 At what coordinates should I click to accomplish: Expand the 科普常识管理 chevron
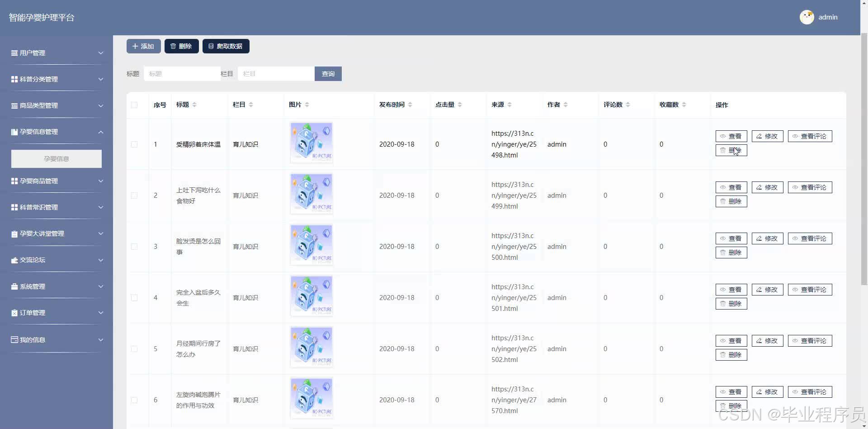(x=101, y=207)
